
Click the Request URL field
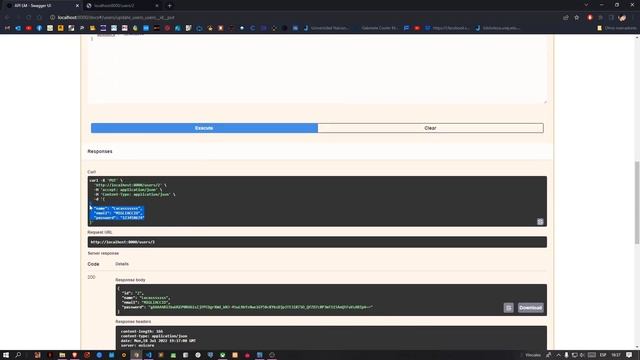tap(317, 242)
